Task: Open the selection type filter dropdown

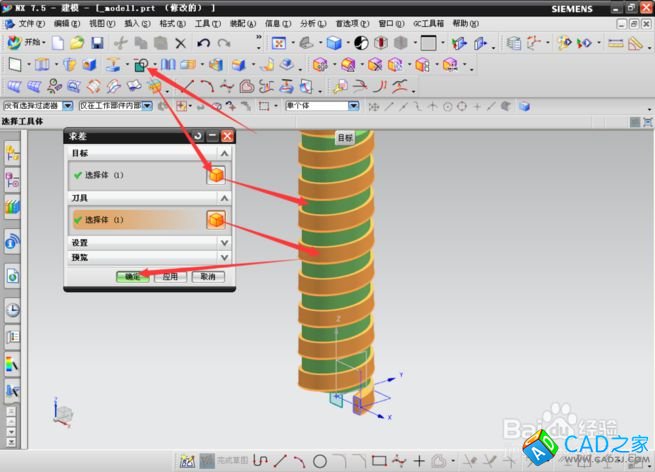Action: pyautogui.click(x=68, y=105)
